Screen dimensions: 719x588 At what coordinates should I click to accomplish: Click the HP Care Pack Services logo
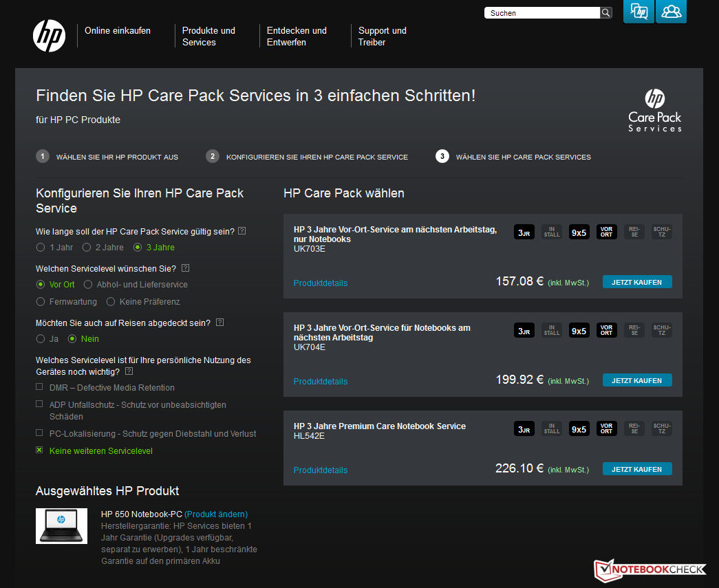[x=655, y=111]
